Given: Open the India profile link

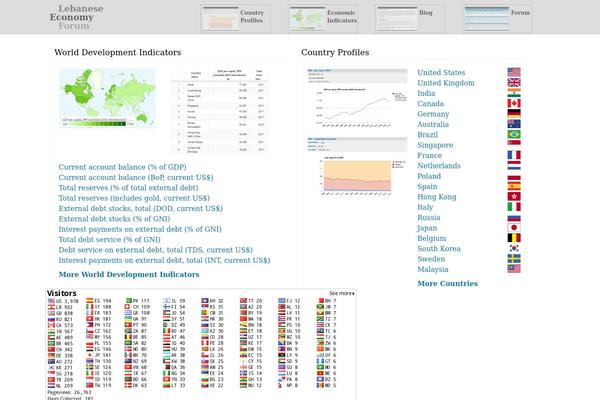Looking at the screenshot, I should [426, 93].
